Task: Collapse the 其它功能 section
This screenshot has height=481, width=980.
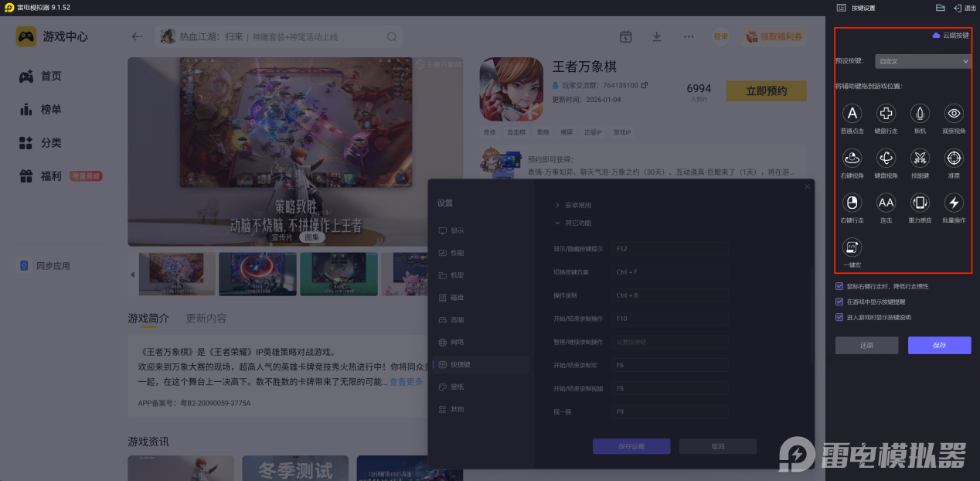Action: coord(573,223)
